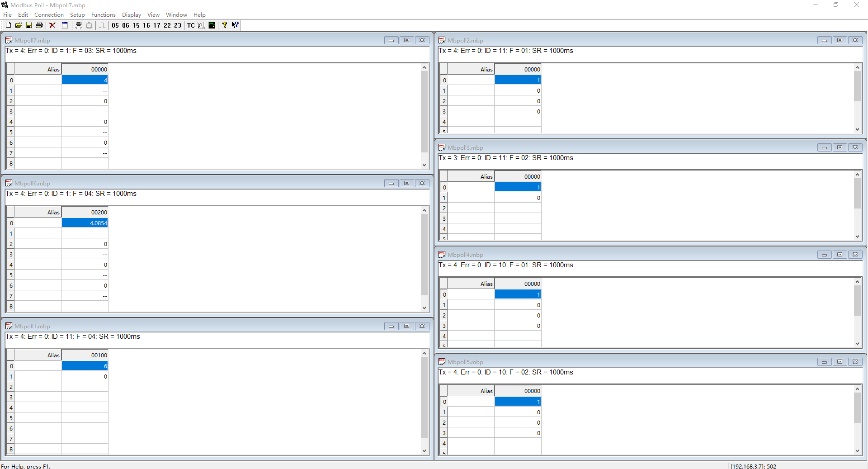This screenshot has height=469, width=868.
Task: Click the Print toolbar icon
Action: [x=39, y=25]
